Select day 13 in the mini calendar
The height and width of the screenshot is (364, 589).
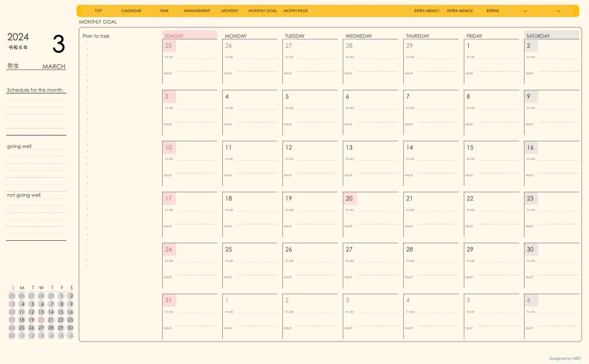click(x=41, y=312)
